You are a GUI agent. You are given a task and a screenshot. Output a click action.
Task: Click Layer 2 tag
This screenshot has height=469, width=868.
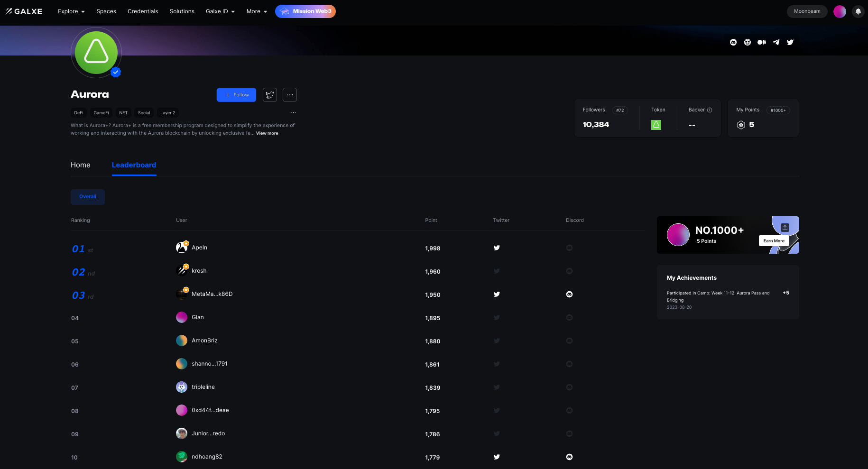coord(168,113)
